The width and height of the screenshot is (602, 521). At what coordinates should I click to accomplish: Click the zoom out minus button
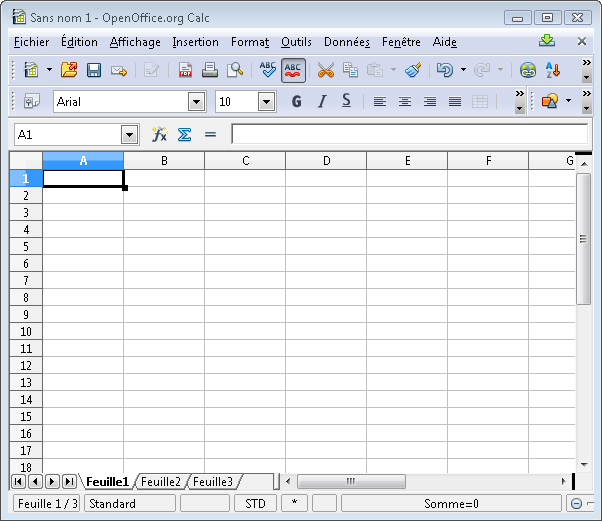pyautogui.click(x=576, y=503)
